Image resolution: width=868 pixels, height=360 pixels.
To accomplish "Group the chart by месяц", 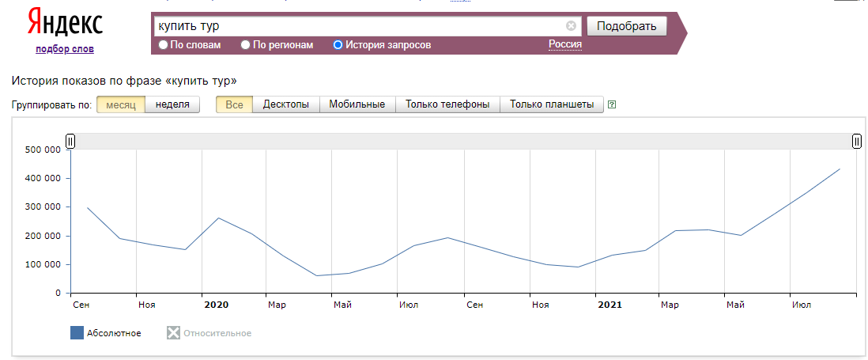I will 121,104.
